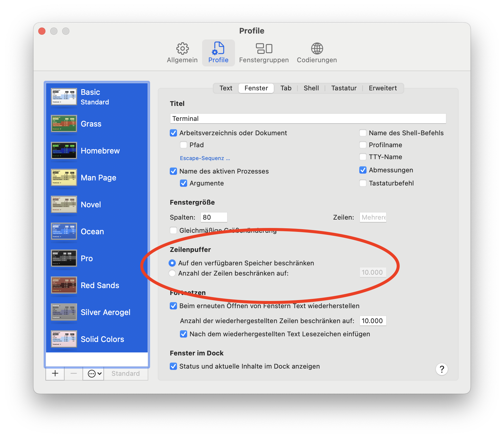The image size is (504, 438).
Task: Enable the Tastaturbefehl checkbox
Action: [x=363, y=183]
